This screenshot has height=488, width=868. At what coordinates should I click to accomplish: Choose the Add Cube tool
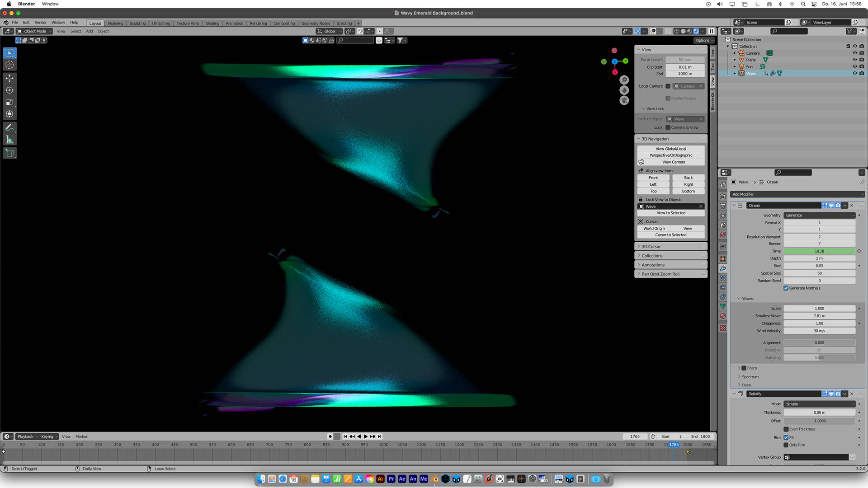click(x=9, y=153)
